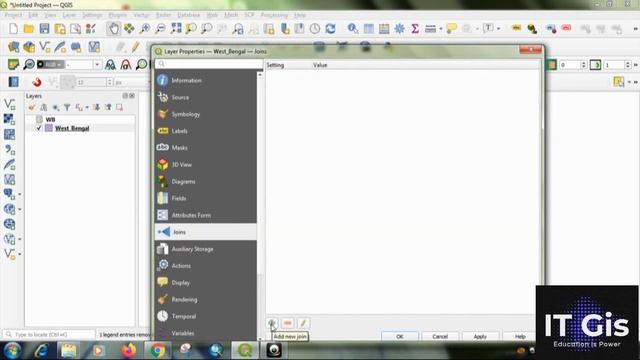
Task: Switch to the Source tab
Action: [x=206, y=97]
